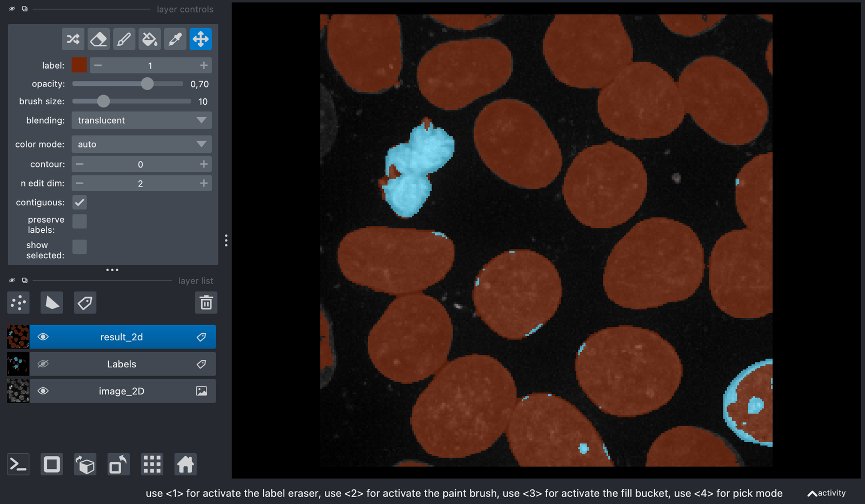This screenshot has width=865, height=504.
Task: Open the console terminal
Action: click(x=18, y=464)
